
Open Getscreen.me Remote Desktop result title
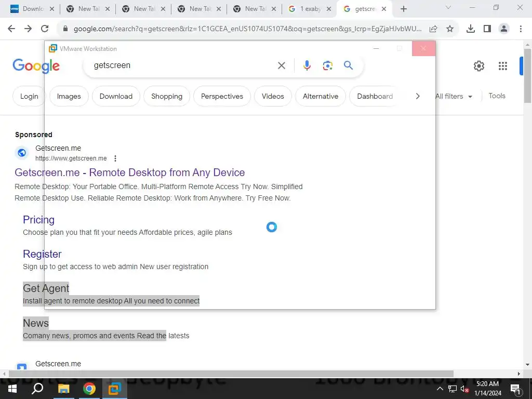129,172
